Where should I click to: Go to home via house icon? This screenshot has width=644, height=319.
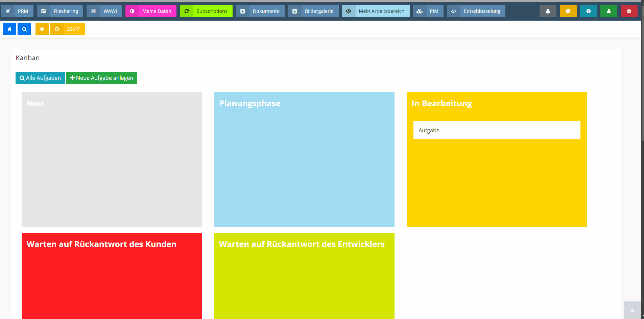[x=9, y=29]
